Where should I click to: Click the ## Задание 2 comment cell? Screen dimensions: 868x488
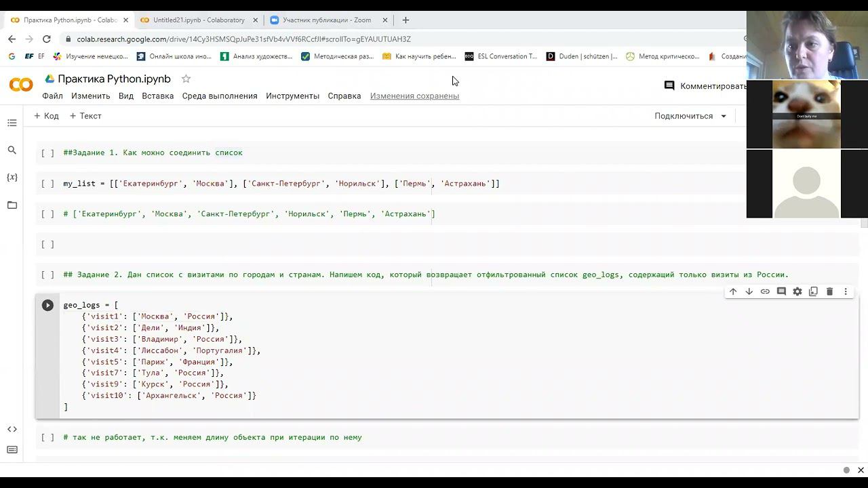(x=448, y=274)
